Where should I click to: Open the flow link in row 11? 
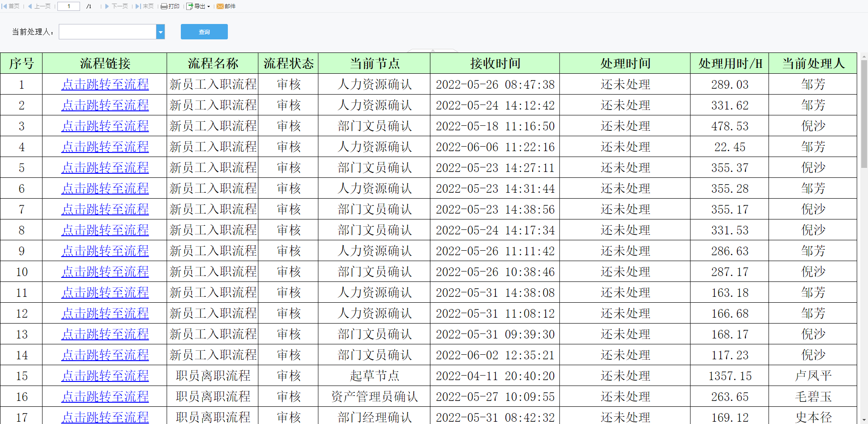pos(105,292)
